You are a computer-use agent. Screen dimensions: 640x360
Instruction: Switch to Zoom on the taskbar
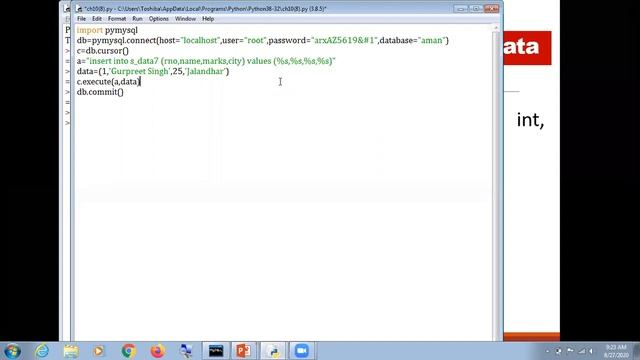302,351
